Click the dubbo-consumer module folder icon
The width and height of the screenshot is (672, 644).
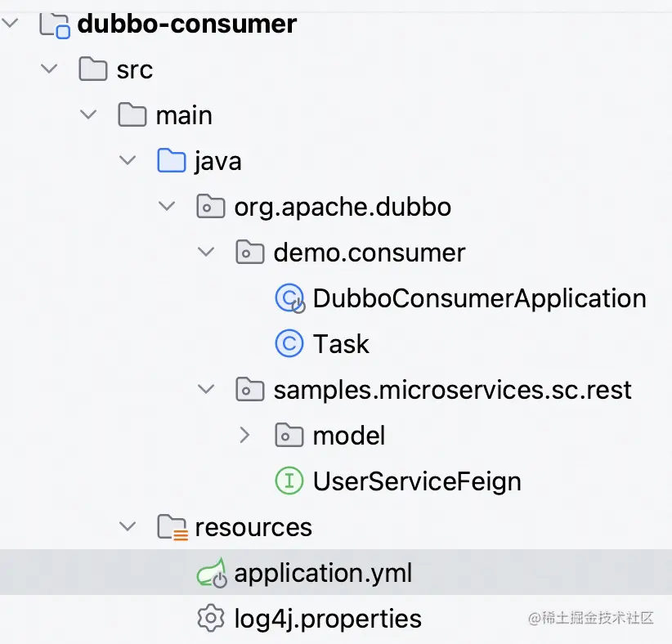tap(54, 25)
